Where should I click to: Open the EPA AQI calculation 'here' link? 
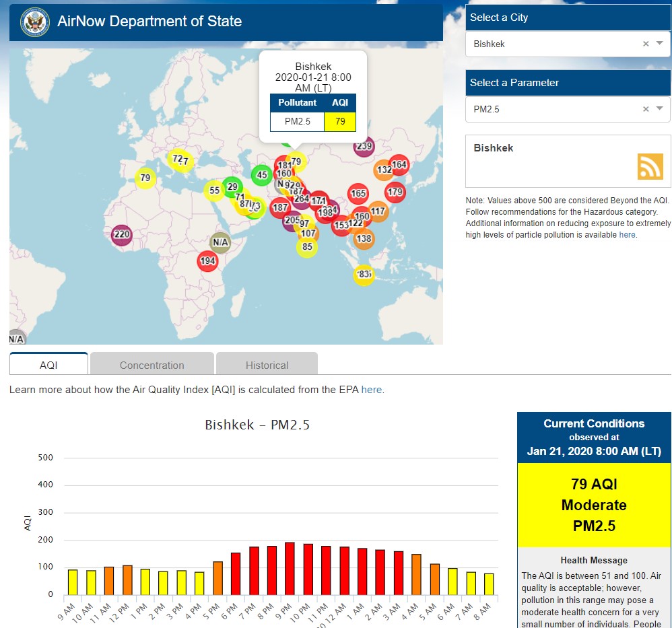point(372,390)
